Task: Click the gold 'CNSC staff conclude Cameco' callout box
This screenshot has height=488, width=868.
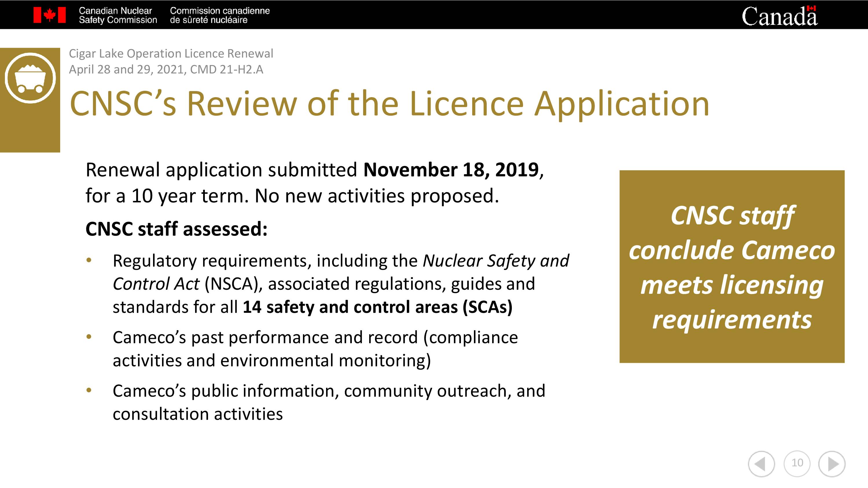Action: point(732,266)
